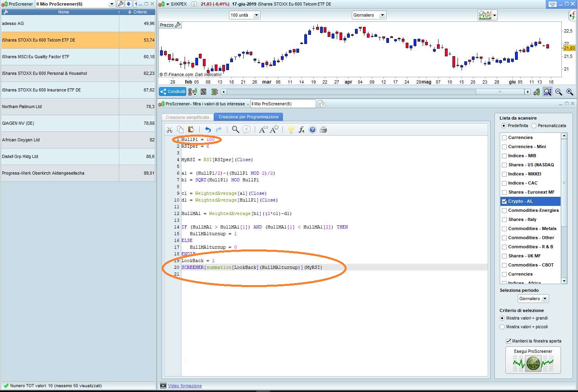Run the Esegui ProScreener button

(533, 360)
